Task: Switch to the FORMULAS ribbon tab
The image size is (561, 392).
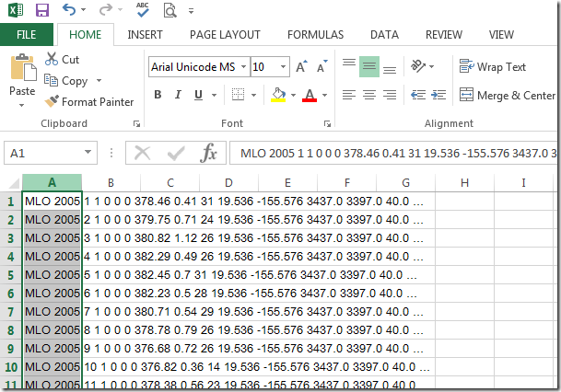Action: pyautogui.click(x=315, y=35)
